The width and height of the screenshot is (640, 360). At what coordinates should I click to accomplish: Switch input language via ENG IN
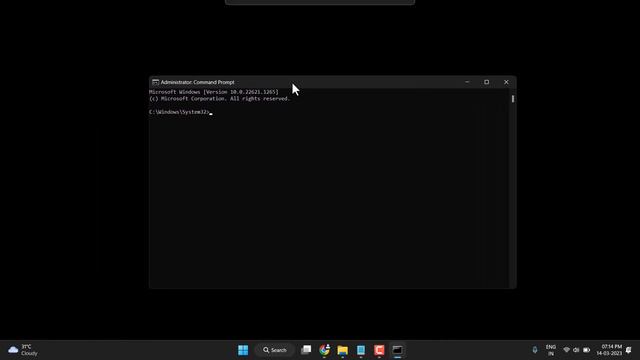(x=551, y=350)
